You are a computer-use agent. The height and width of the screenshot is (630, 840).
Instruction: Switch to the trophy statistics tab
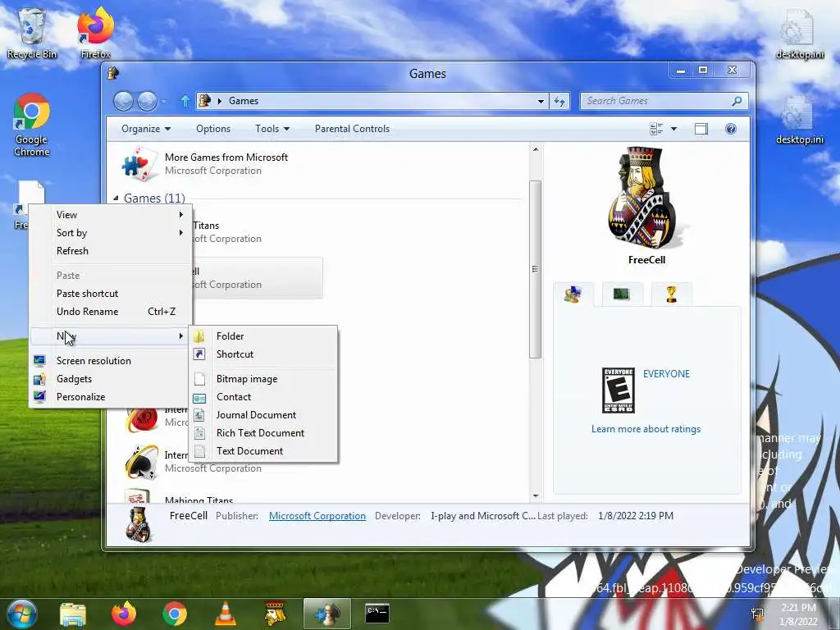pyautogui.click(x=671, y=294)
